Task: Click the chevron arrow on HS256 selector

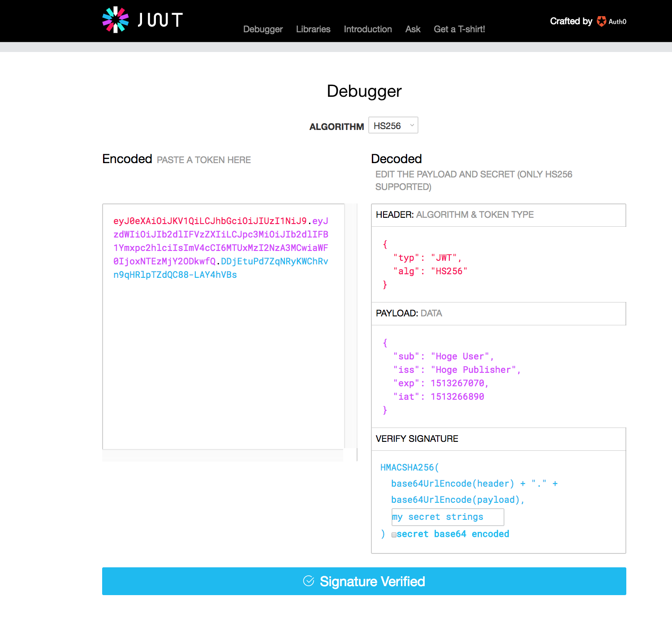Action: (412, 125)
